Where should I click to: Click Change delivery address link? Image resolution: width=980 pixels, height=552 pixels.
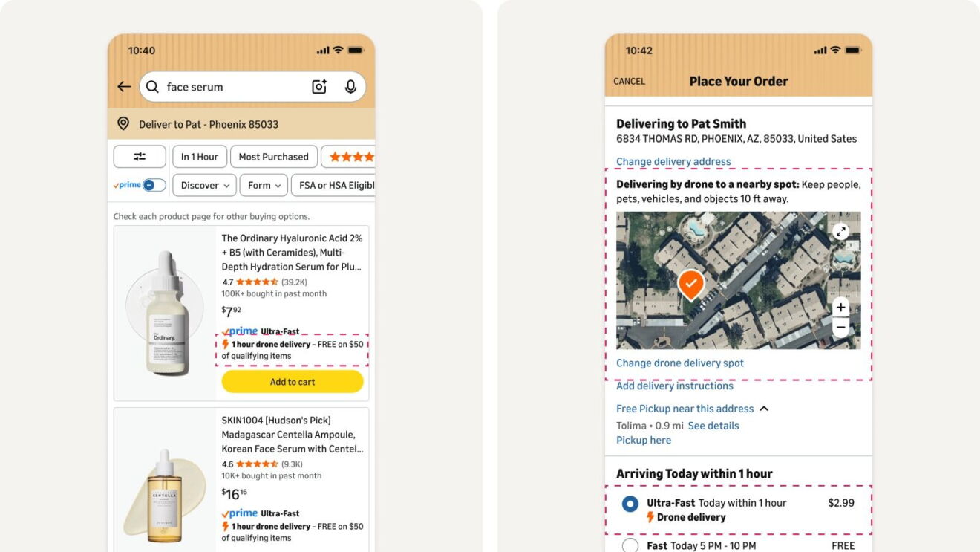(x=673, y=161)
